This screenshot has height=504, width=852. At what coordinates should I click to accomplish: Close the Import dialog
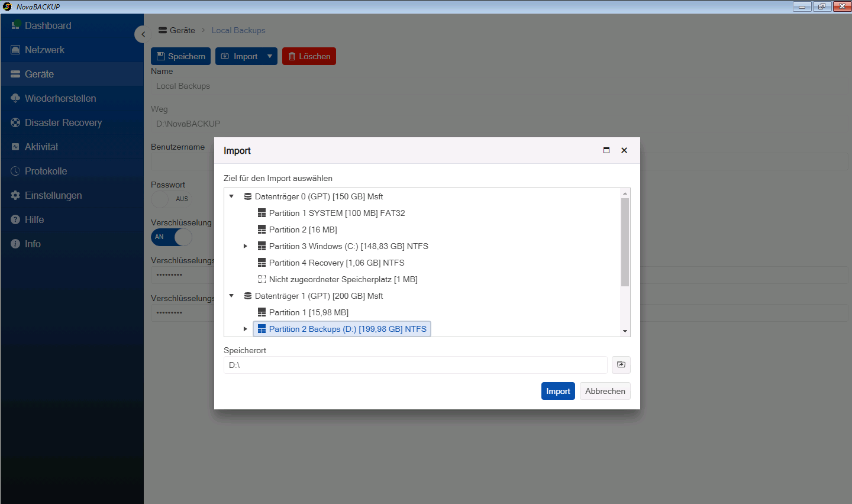pyautogui.click(x=624, y=150)
